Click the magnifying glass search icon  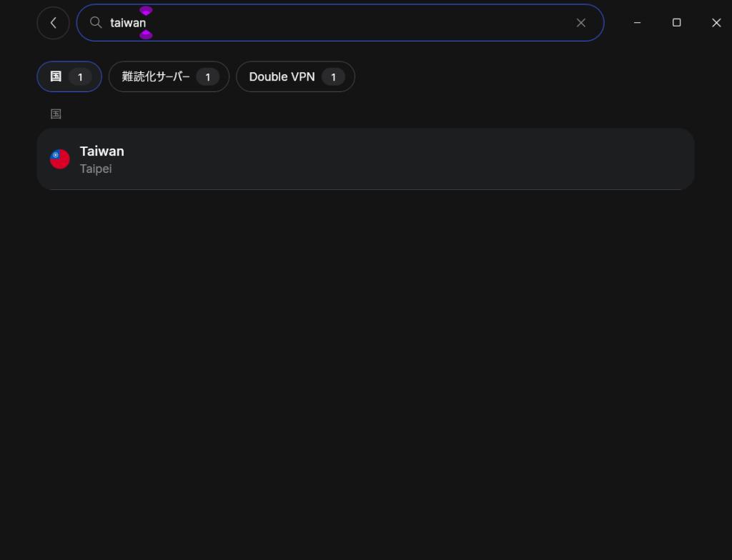(96, 22)
